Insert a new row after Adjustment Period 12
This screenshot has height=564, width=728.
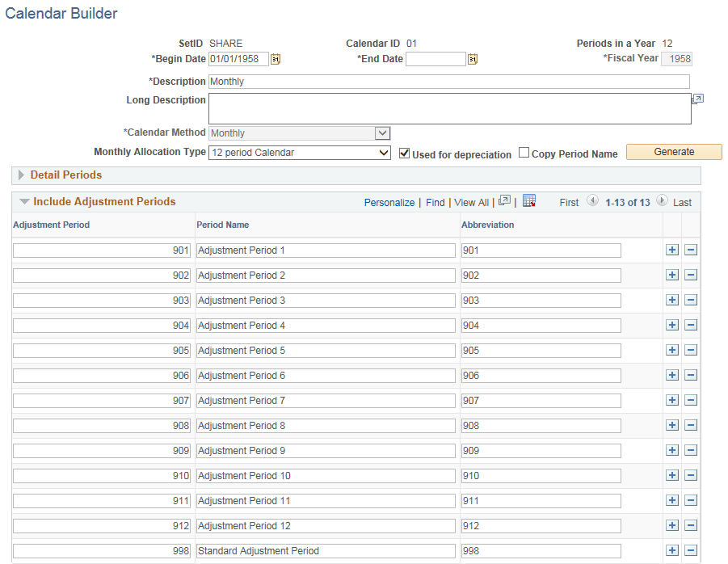pyautogui.click(x=672, y=525)
